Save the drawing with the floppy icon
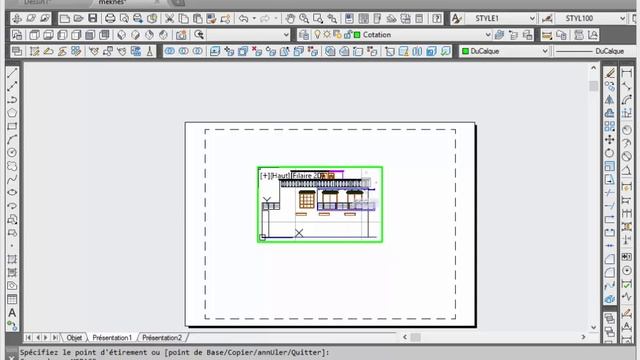The image size is (640, 360). 93,18
